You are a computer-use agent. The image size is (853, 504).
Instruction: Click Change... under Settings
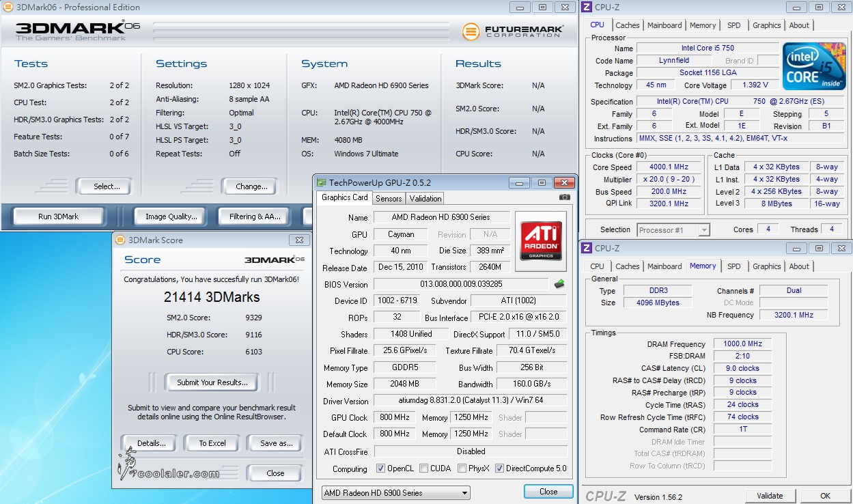click(251, 186)
